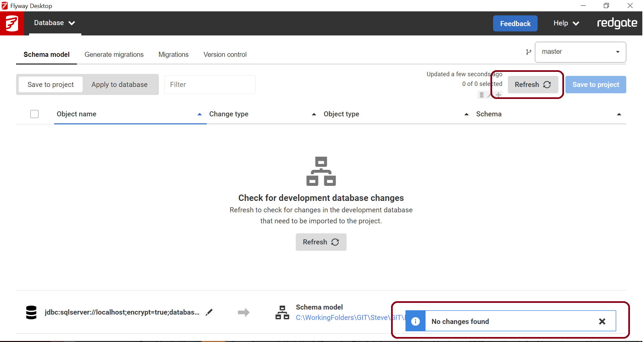Screen dimensions: 644x342
Task: Dismiss the No changes found notification
Action: [603, 321]
